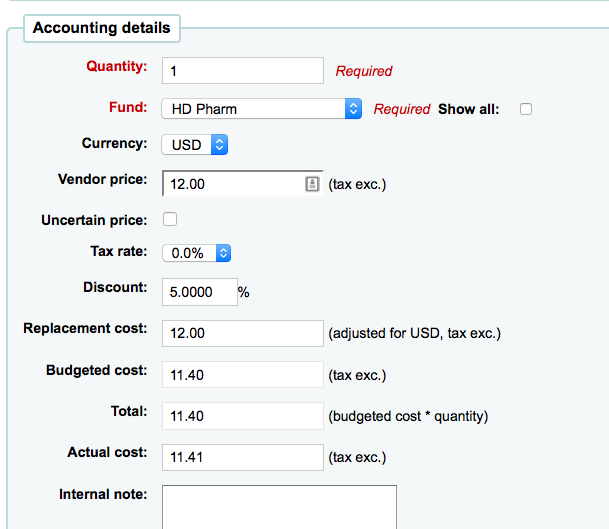
Task: Tick the Uncertain price checkbox
Action: point(170,219)
